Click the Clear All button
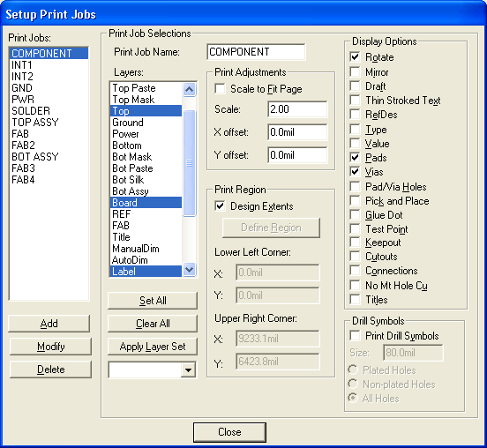The image size is (487, 448). pyautogui.click(x=153, y=324)
